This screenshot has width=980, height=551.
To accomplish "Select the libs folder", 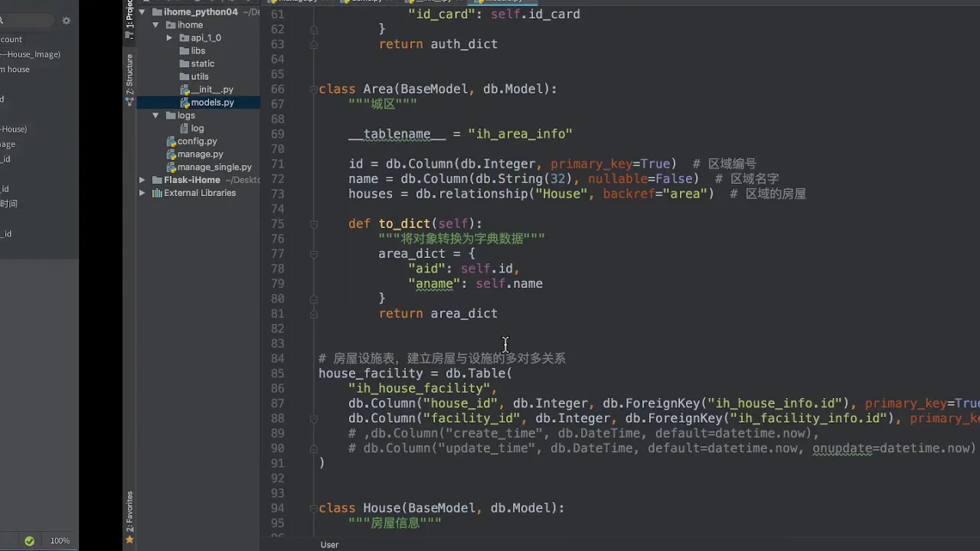I will (x=198, y=51).
